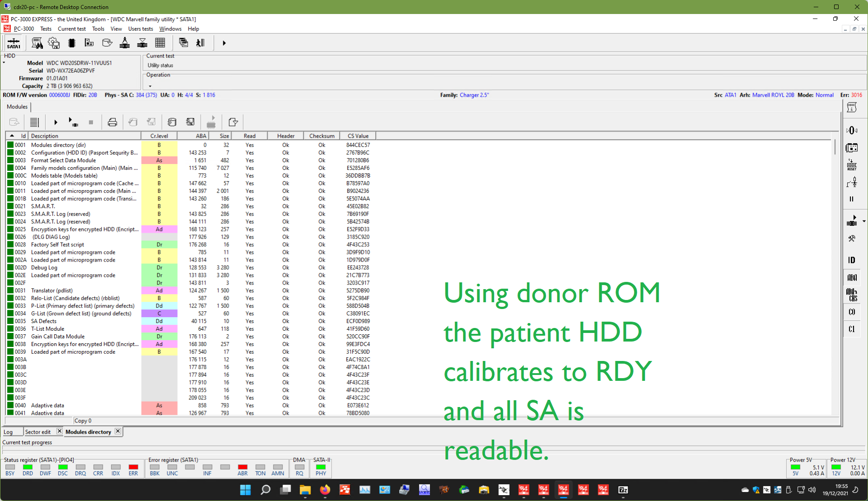Click the database cylinder icon in Modules toolbar
This screenshot has height=501, width=868.
pos(172,122)
